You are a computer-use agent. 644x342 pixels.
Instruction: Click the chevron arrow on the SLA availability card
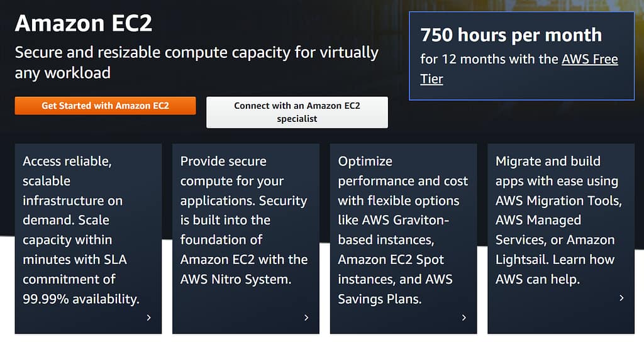(148, 317)
